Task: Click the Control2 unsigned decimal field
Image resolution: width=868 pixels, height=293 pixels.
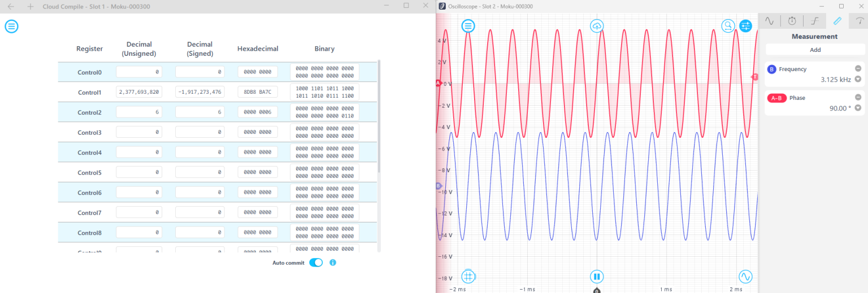Action: [x=139, y=112]
